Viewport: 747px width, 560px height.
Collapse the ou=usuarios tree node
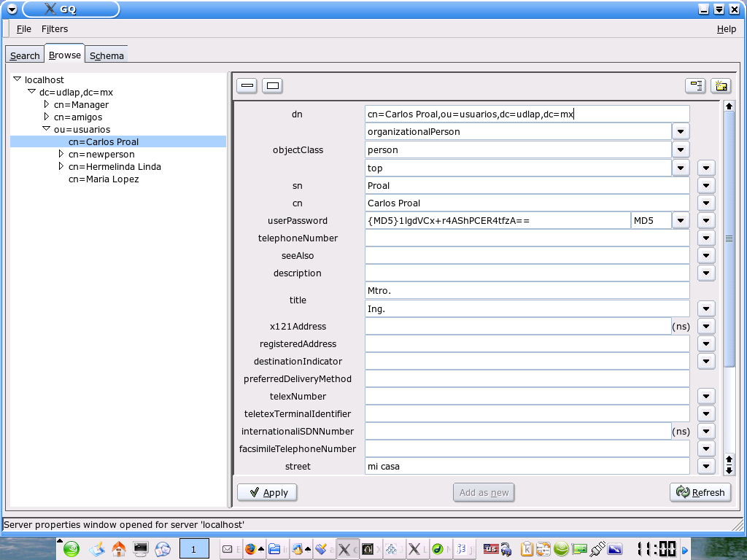point(47,129)
